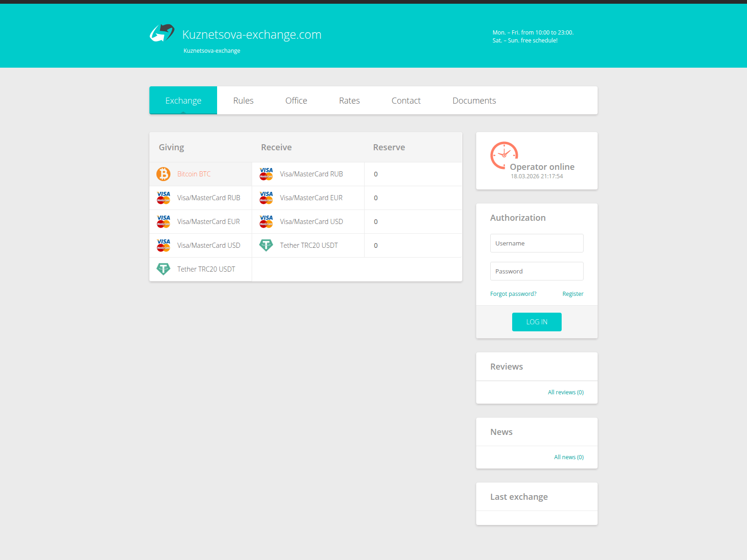Image resolution: width=747 pixels, height=560 pixels.
Task: Select the Bitcoin BTC coin icon
Action: tap(163, 174)
